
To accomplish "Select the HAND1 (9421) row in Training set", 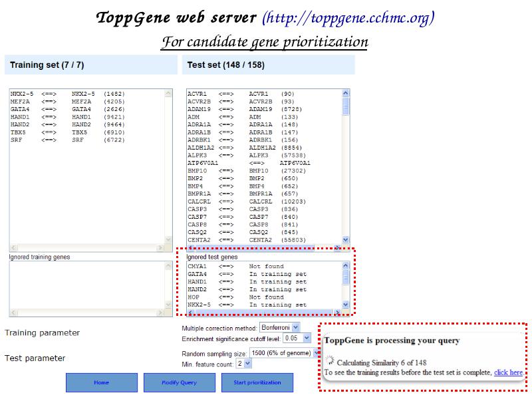I will 68,117.
